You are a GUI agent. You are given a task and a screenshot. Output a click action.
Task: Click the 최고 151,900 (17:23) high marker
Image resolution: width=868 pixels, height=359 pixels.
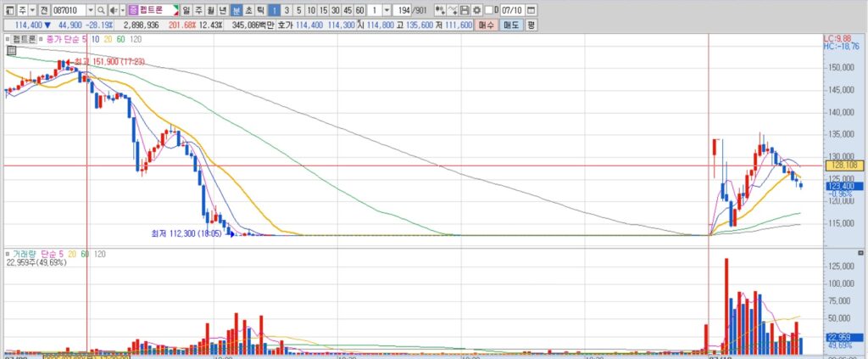[105, 61]
